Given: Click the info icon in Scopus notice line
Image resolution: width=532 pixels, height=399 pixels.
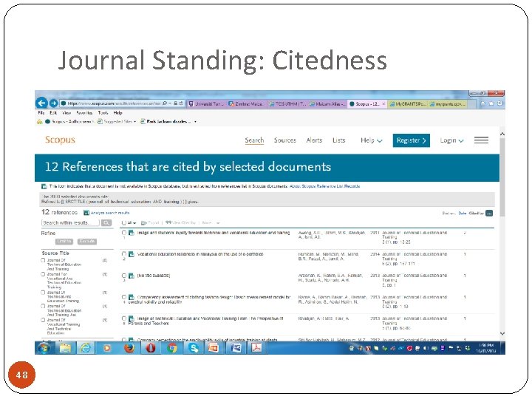Looking at the screenshot, I should tap(44, 186).
